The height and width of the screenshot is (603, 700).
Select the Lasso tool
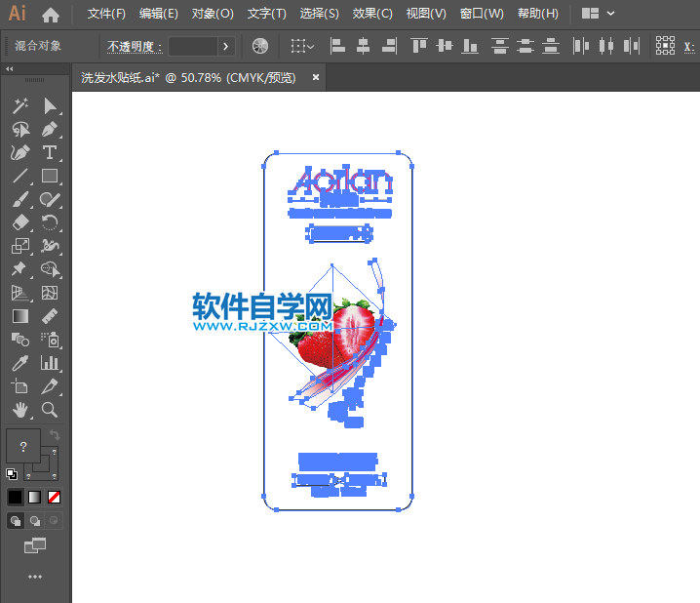(x=20, y=130)
